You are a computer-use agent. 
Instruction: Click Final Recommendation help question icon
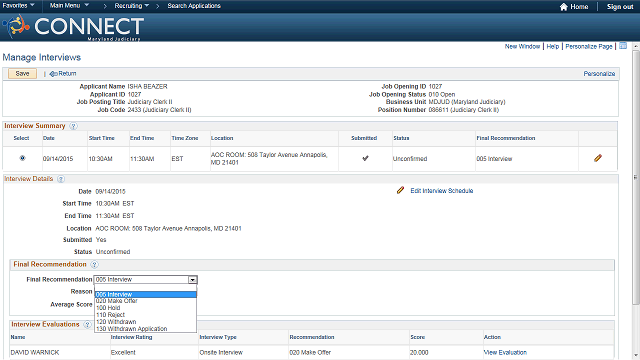click(94, 264)
